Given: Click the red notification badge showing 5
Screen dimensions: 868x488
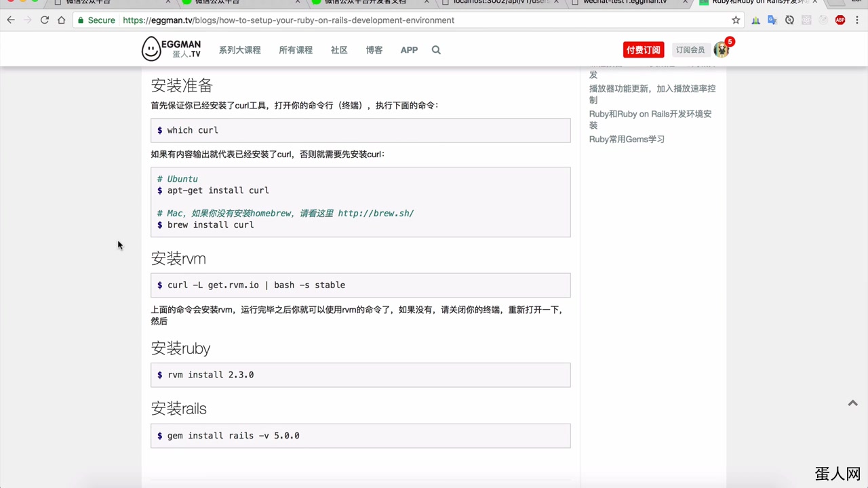Looking at the screenshot, I should pyautogui.click(x=730, y=42).
